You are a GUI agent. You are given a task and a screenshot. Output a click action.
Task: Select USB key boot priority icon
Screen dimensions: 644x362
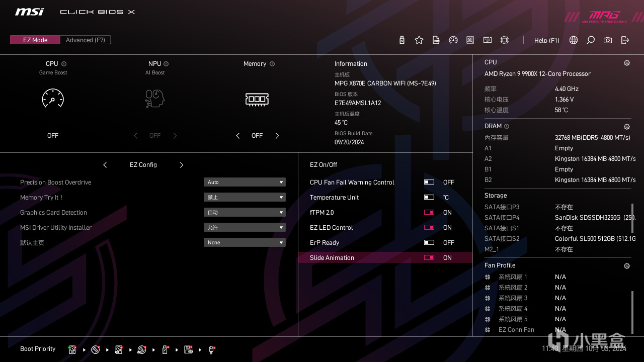(x=165, y=349)
